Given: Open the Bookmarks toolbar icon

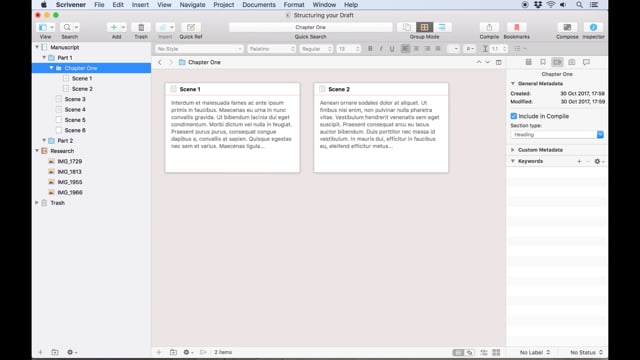Looking at the screenshot, I should click(517, 27).
